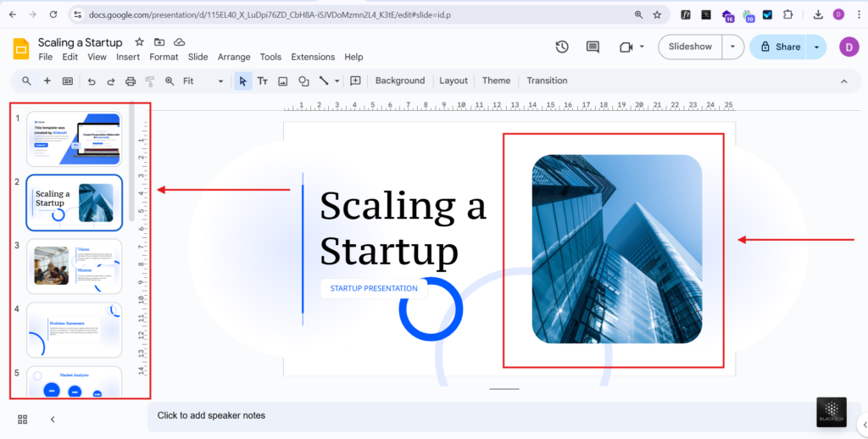
Task: Hide the menus with the collapse chevron
Action: 844,81
